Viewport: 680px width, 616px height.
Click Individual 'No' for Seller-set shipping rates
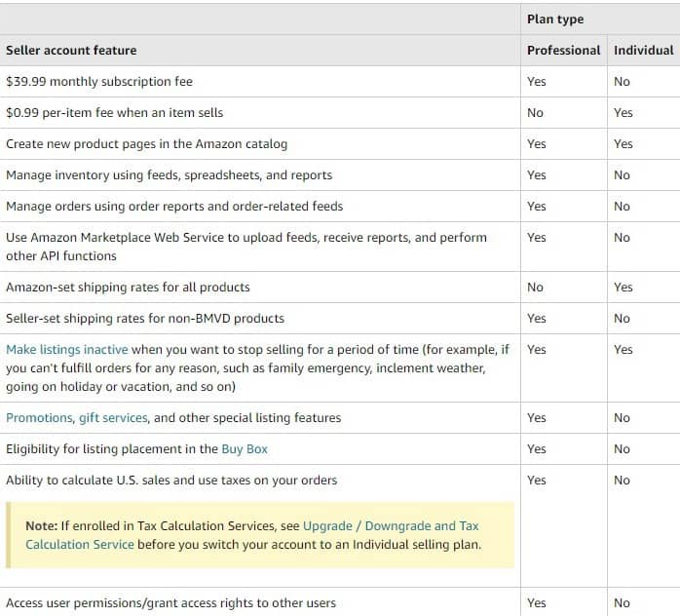[x=622, y=319]
